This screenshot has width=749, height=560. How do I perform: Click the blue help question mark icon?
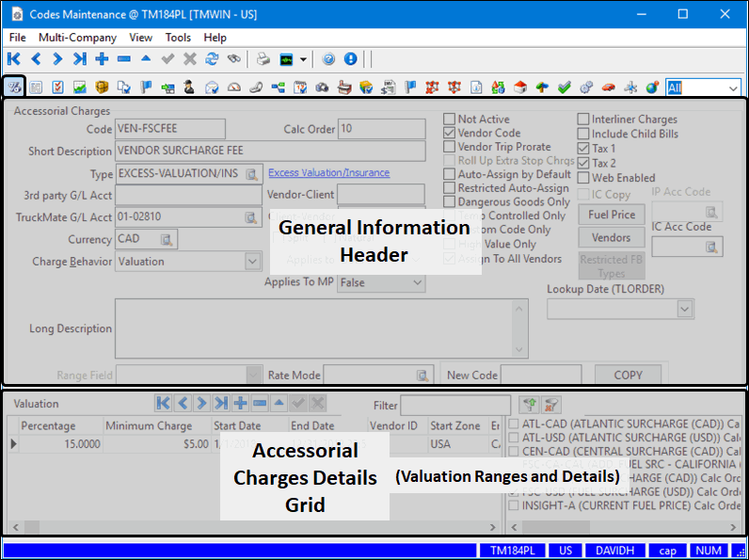(328, 59)
